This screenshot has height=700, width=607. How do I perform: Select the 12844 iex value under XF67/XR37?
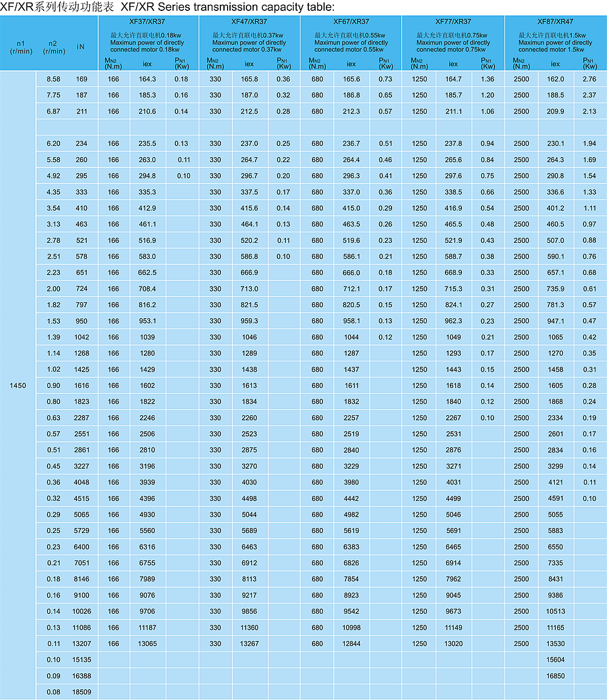click(351, 644)
